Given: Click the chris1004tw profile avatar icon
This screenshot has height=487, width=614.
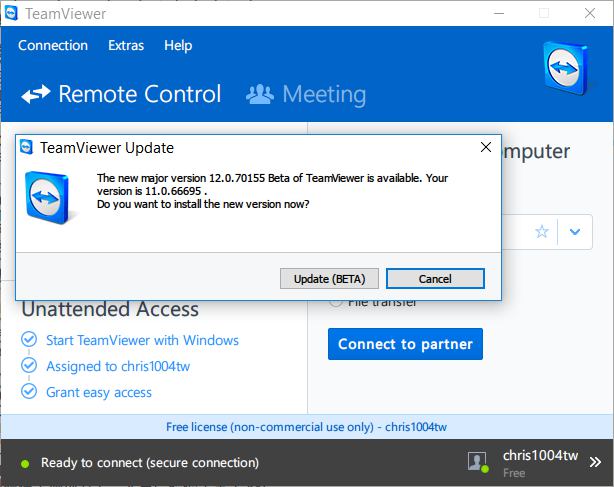Looking at the screenshot, I should click(478, 462).
